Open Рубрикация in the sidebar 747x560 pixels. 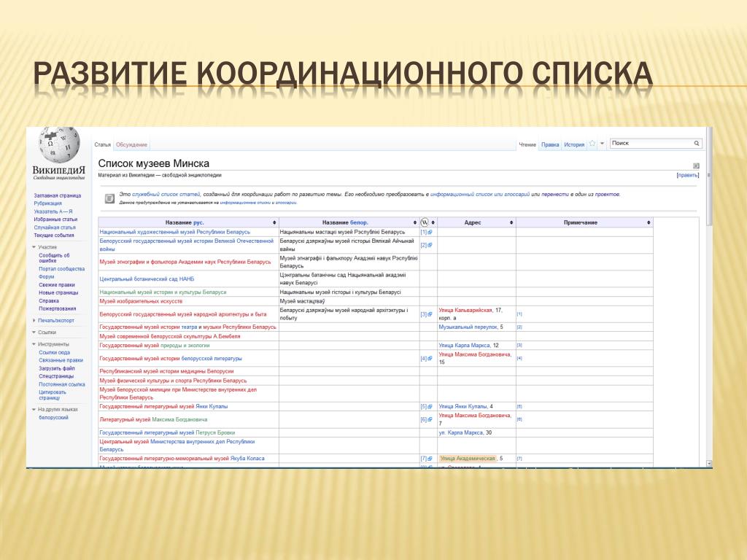click(x=47, y=203)
